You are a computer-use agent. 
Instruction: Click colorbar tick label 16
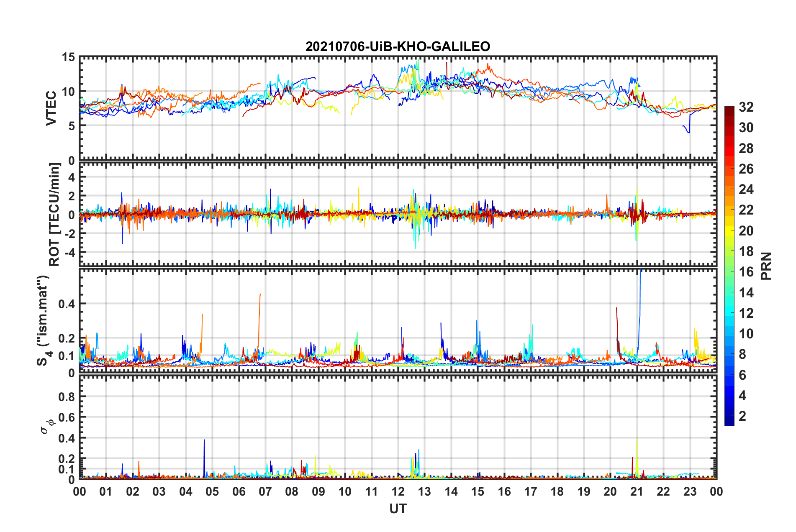pos(746,272)
